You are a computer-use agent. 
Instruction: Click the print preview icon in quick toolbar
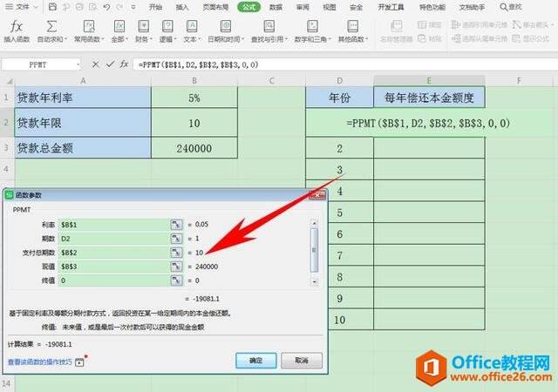click(93, 7)
